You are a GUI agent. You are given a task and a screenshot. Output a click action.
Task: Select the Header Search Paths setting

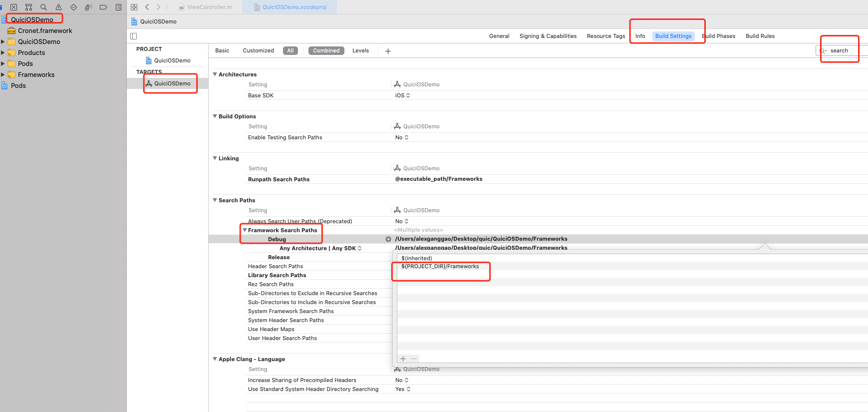point(276,266)
